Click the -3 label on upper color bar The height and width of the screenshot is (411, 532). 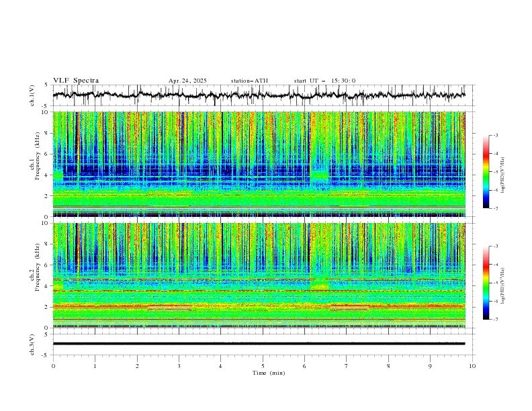click(495, 135)
